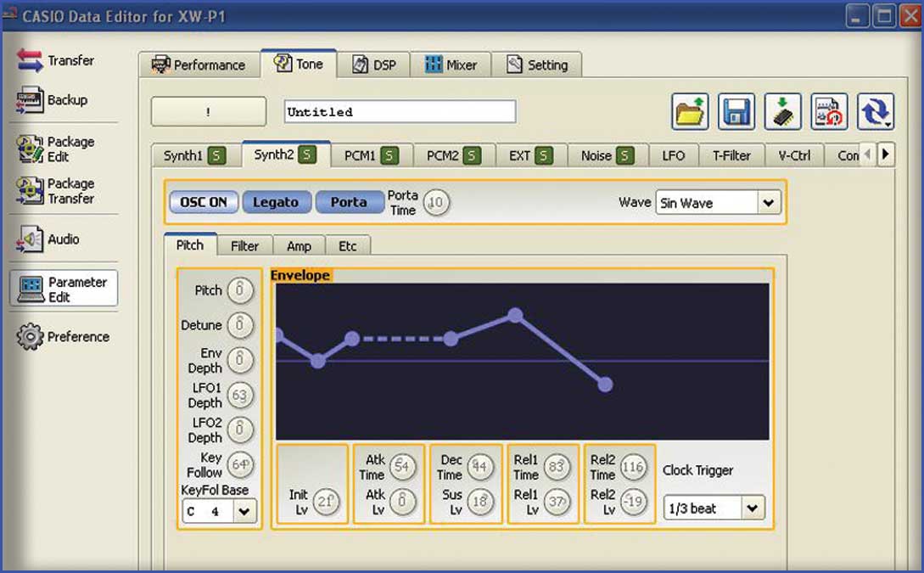
Task: Toggle PCM1 solo S button
Action: (389, 155)
